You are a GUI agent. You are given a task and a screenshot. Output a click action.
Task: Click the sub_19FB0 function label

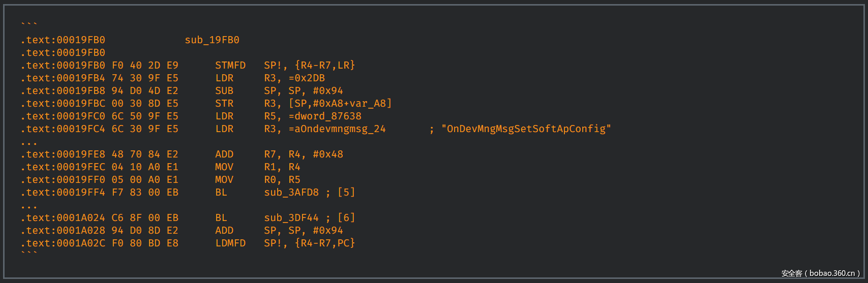tap(212, 40)
